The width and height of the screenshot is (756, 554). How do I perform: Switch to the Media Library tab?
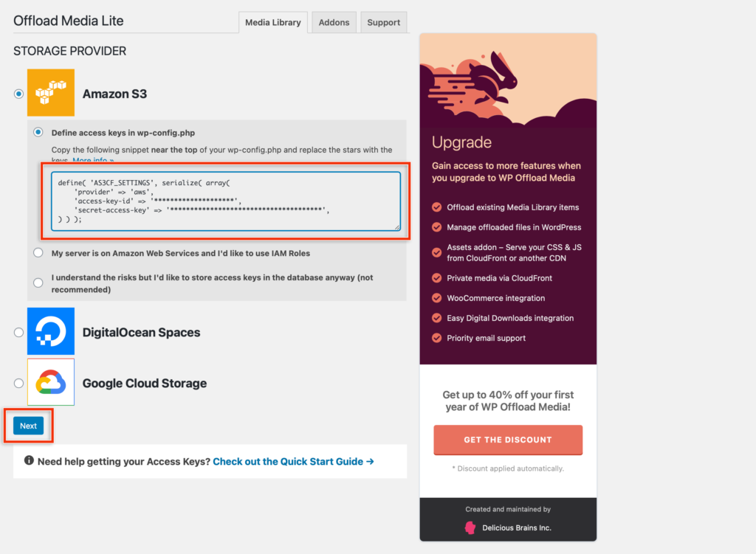273,22
